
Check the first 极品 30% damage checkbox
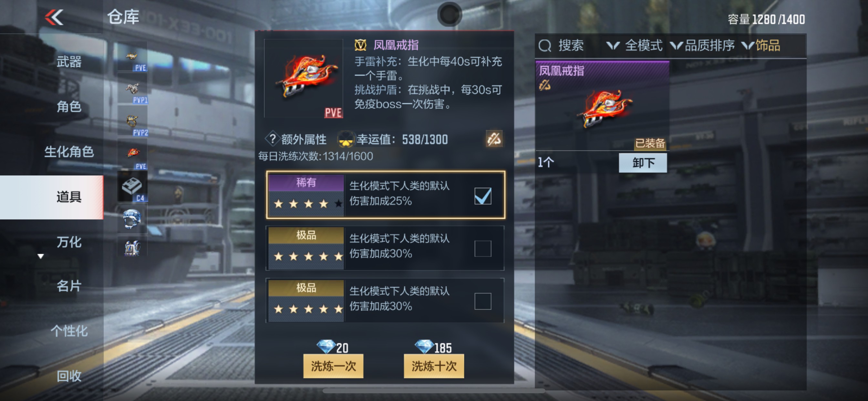[x=482, y=248]
